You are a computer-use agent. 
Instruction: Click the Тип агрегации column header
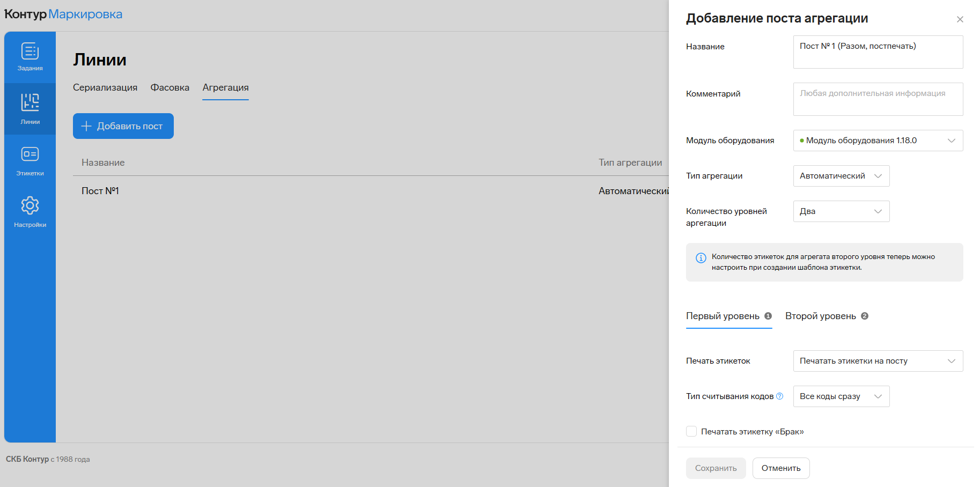630,163
